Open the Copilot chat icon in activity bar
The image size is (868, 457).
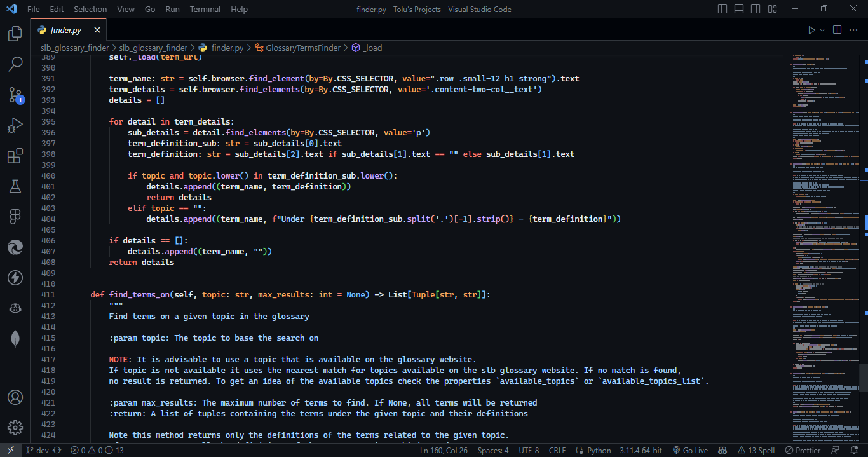[15, 308]
